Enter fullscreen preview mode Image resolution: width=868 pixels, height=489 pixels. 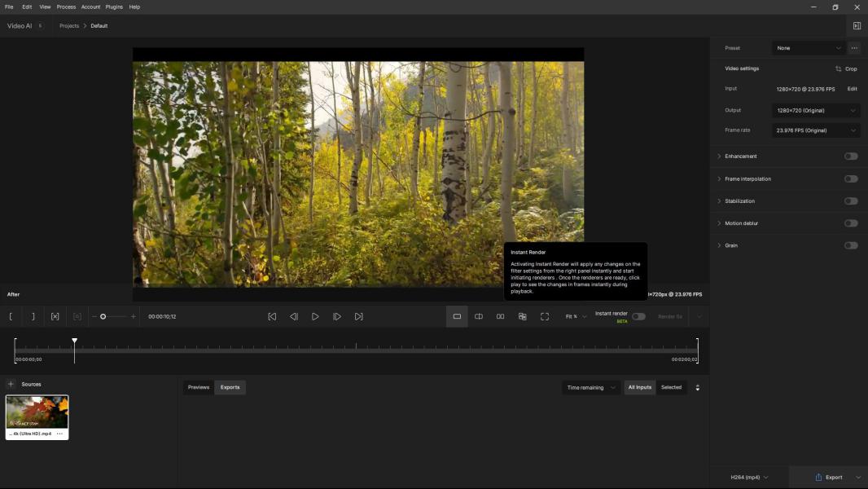coord(545,317)
